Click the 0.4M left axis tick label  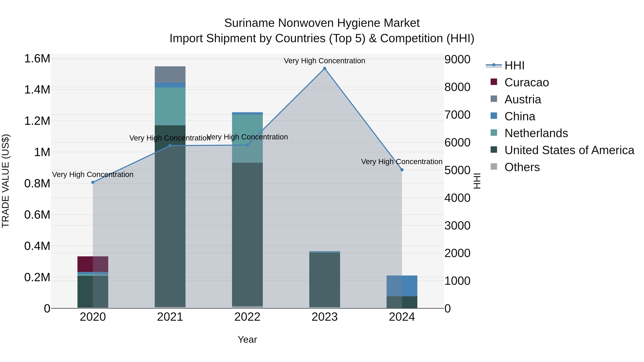point(37,246)
